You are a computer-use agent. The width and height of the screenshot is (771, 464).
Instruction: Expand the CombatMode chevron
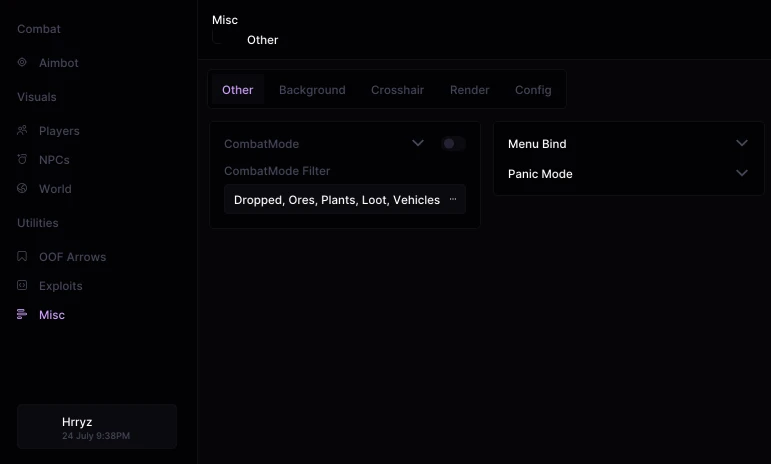tap(418, 143)
